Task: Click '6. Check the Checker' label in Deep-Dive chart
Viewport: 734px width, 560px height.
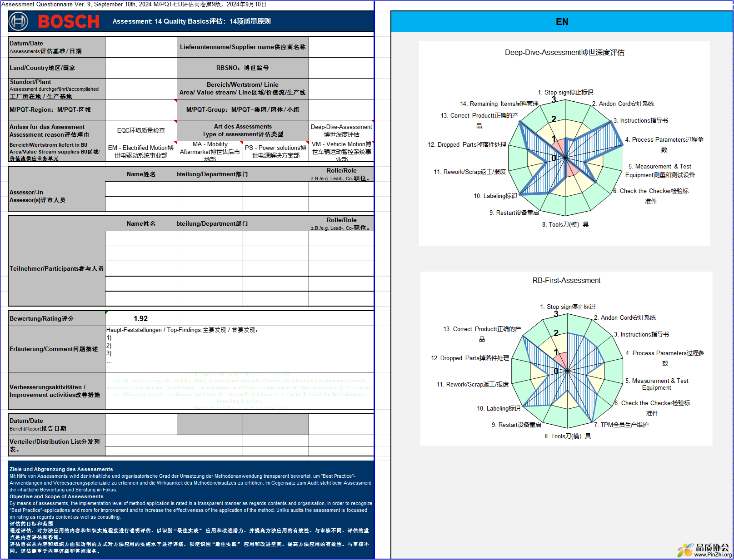Action: (x=650, y=196)
